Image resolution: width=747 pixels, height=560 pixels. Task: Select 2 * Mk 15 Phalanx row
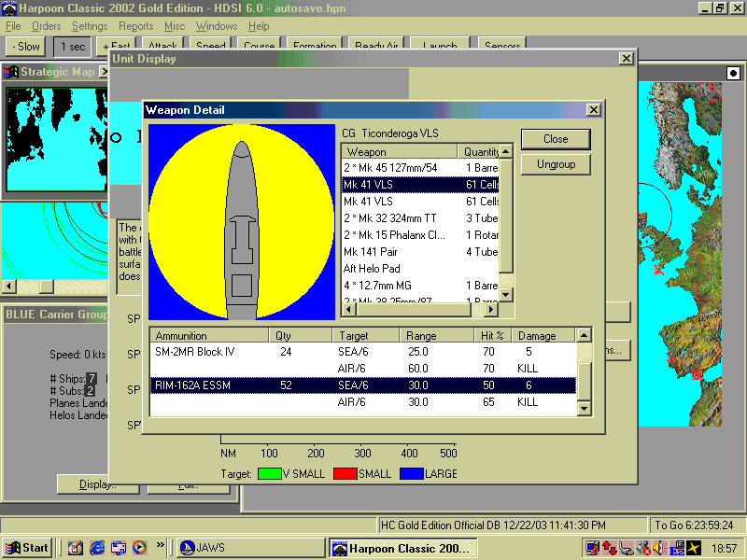click(x=420, y=235)
